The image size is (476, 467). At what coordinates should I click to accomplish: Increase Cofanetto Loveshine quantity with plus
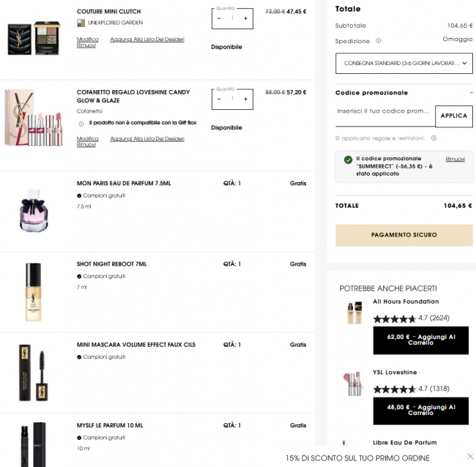tap(245, 100)
